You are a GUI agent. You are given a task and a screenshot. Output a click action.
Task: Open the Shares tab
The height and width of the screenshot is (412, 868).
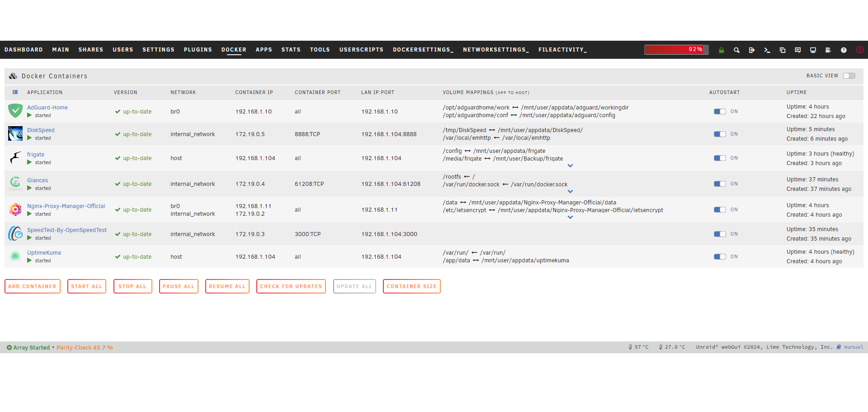coord(91,50)
